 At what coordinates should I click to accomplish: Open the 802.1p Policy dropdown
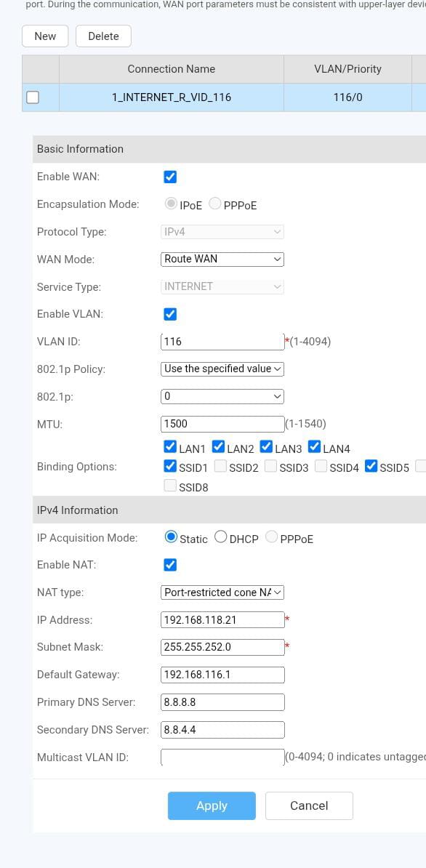point(222,369)
